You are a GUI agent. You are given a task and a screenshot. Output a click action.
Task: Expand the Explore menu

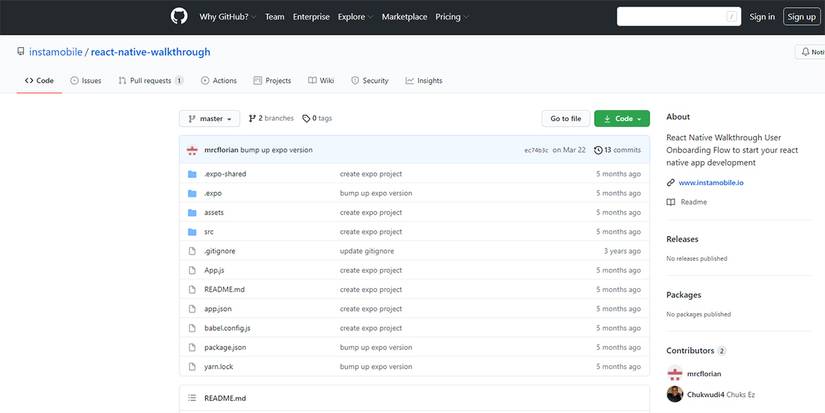(x=355, y=17)
